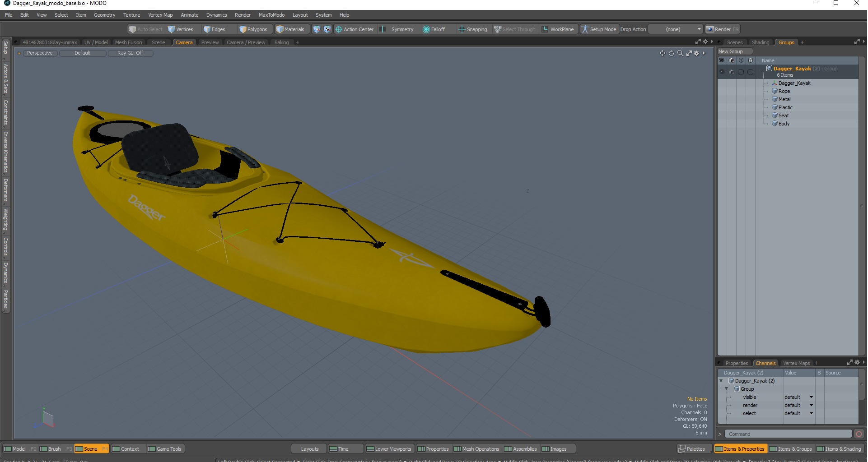The width and height of the screenshot is (868, 462).
Task: Click viewport zoom magnifier icon
Action: 680,53
